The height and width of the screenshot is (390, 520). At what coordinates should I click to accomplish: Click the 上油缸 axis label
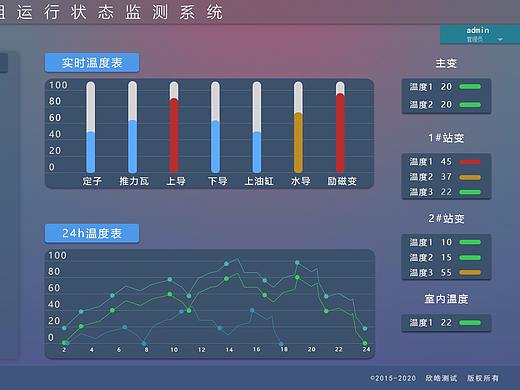[x=259, y=181]
